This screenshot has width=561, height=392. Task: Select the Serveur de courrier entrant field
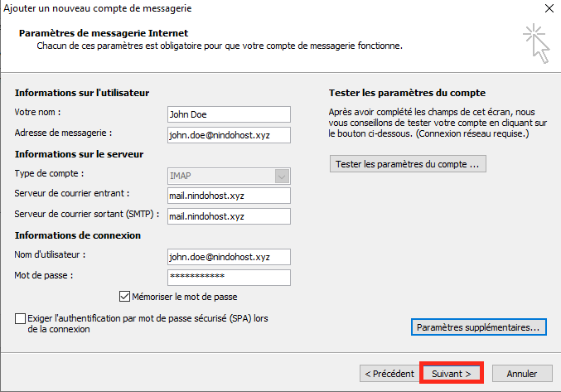pos(228,196)
